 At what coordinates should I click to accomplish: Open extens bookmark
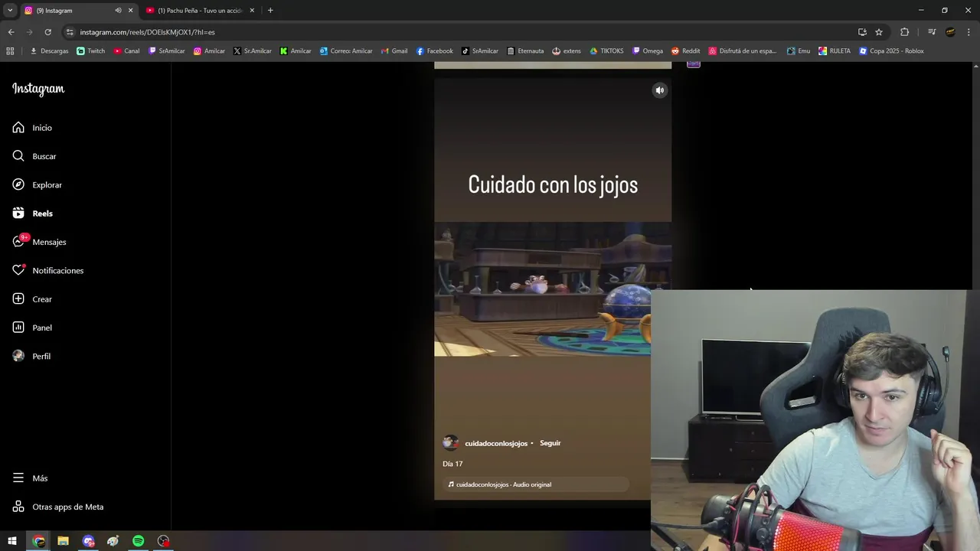pos(567,51)
